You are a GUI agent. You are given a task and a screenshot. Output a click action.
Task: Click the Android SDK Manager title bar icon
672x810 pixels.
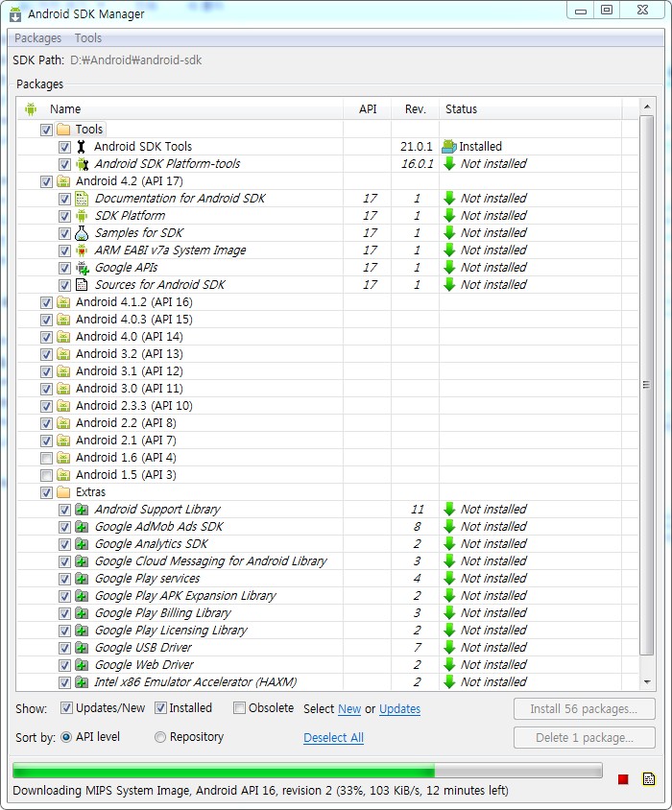(x=15, y=14)
